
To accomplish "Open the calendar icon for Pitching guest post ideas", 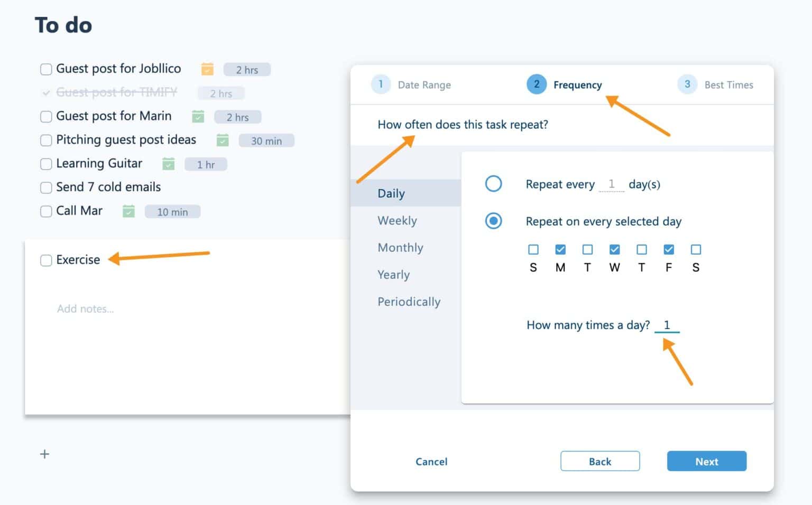I will [223, 140].
